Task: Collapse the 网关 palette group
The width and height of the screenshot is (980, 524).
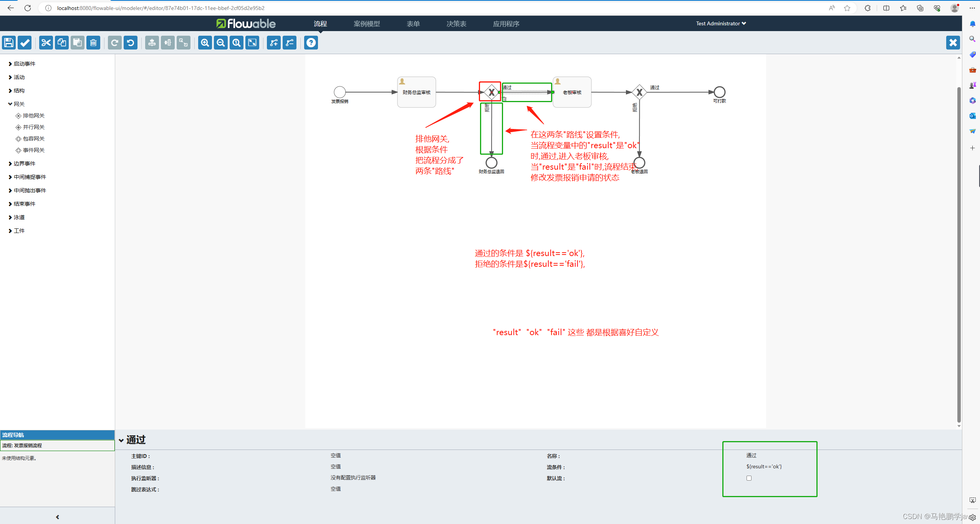Action: coord(19,104)
